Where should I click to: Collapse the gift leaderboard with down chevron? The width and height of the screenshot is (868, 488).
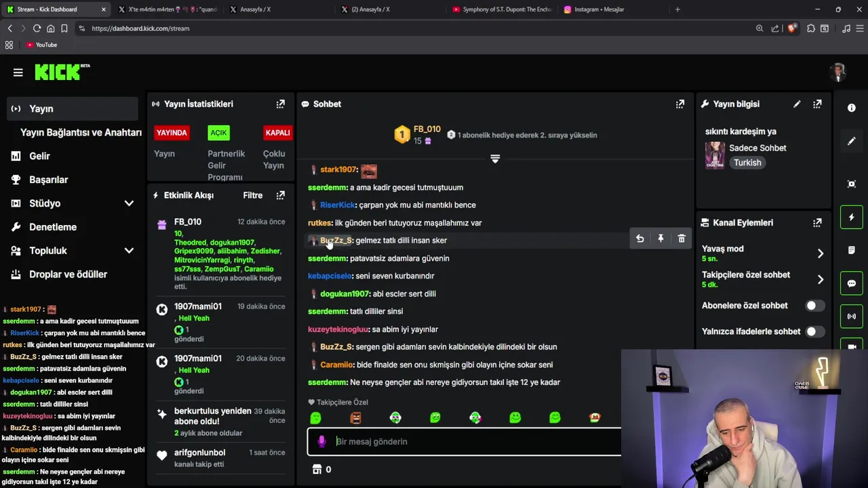click(495, 159)
